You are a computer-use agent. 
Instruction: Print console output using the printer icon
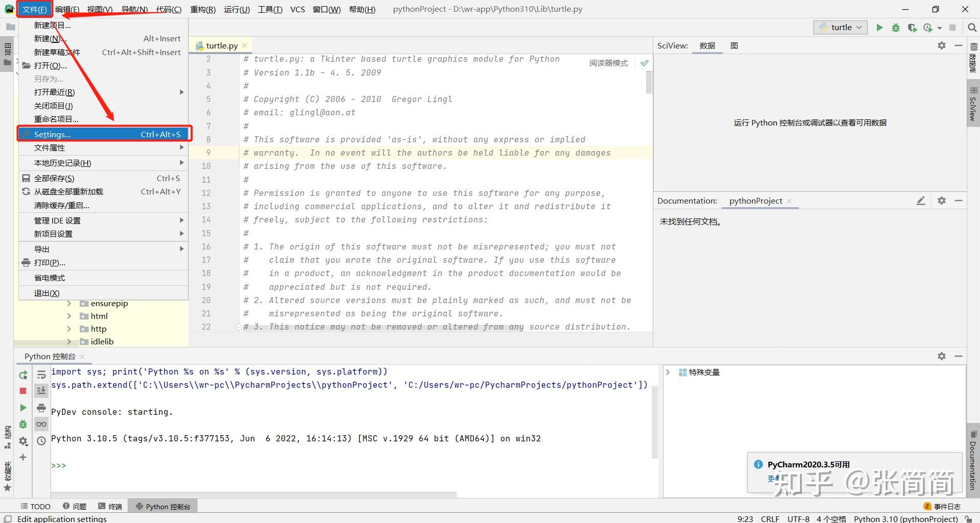tap(41, 408)
